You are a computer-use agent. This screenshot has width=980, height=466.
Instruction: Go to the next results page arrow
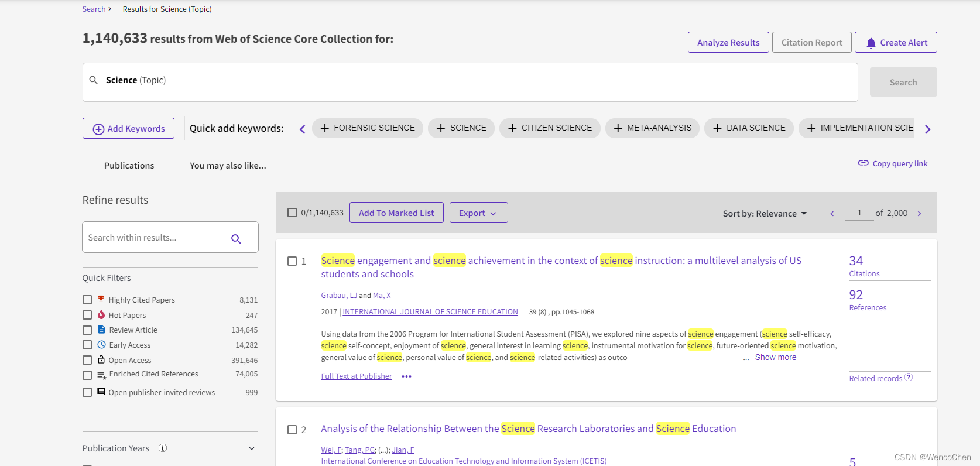[x=919, y=214]
